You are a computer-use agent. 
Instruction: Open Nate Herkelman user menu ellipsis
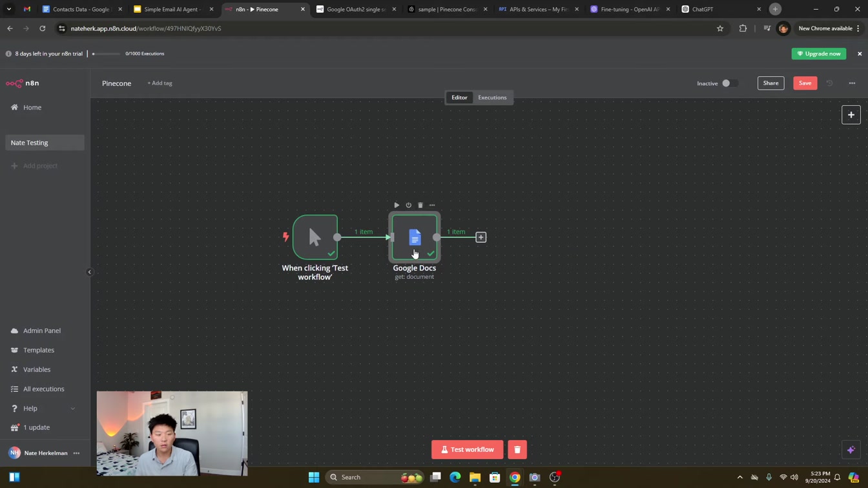[76, 453]
